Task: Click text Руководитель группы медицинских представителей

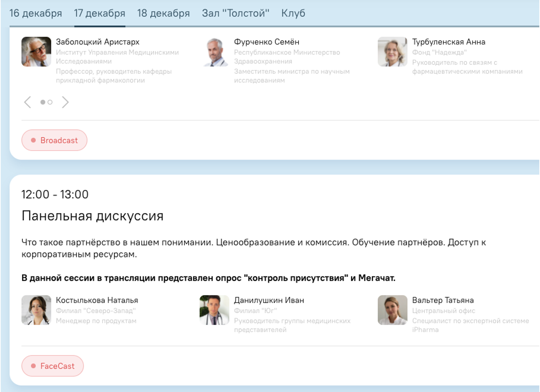Action: (292, 325)
